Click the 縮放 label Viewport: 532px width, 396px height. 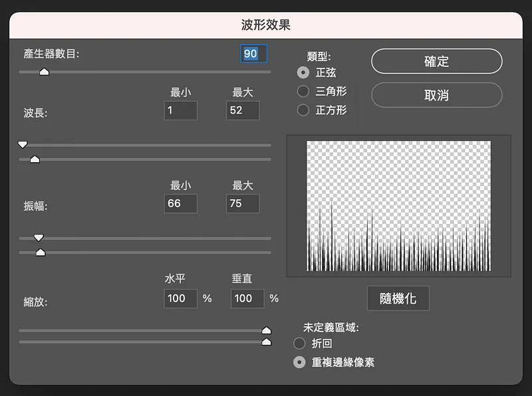coord(35,302)
